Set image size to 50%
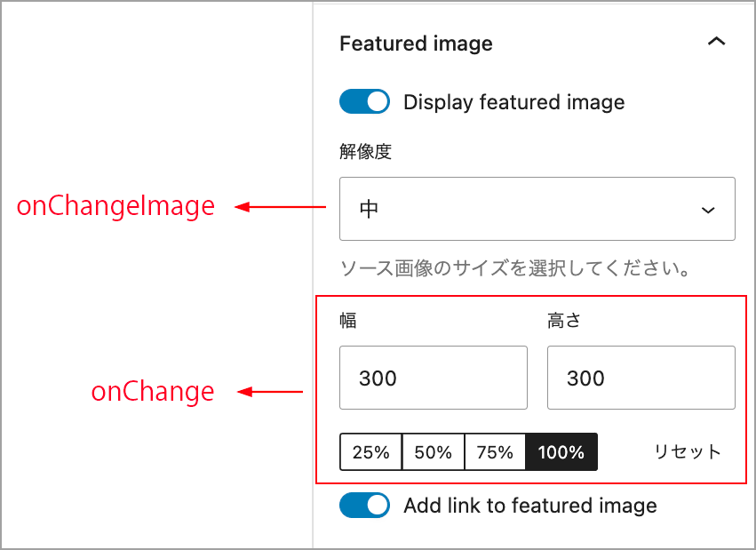Viewport: 756px width, 550px height. 433,451
